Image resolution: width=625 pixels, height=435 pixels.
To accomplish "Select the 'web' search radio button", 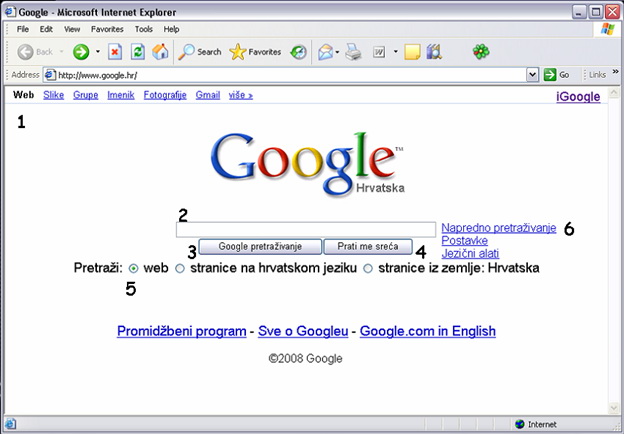I will point(134,268).
